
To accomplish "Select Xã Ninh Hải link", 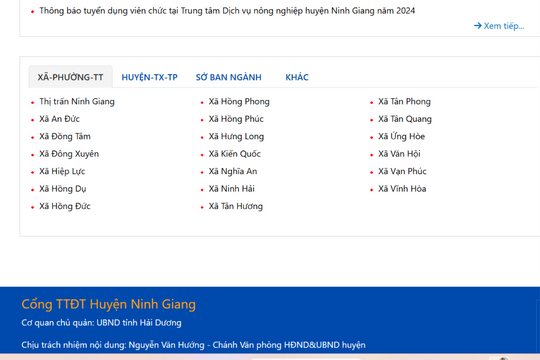I will (x=231, y=189).
